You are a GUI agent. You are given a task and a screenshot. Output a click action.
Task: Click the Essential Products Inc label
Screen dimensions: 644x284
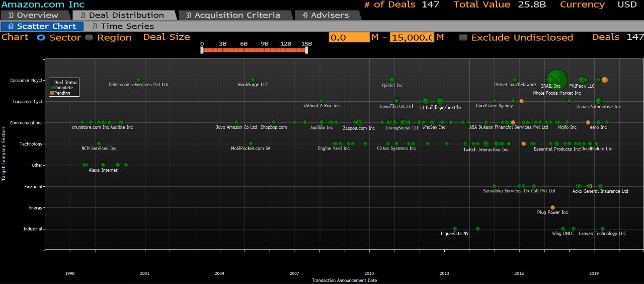click(556, 149)
